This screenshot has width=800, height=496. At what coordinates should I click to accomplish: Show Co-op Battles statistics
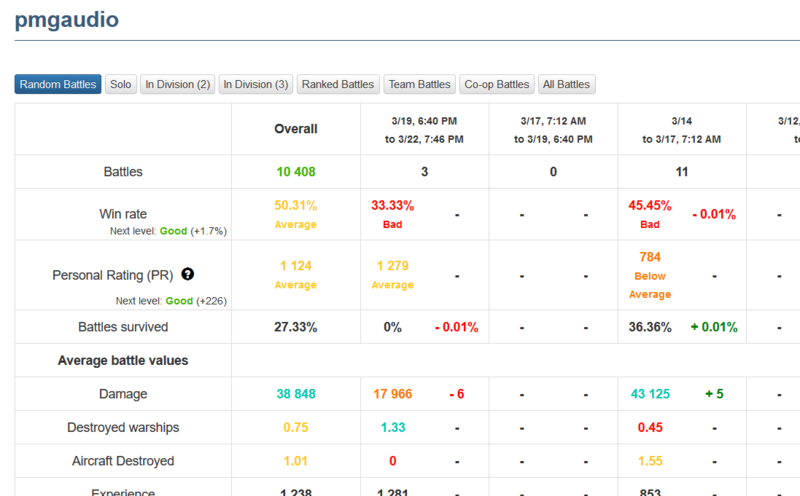pyautogui.click(x=497, y=85)
